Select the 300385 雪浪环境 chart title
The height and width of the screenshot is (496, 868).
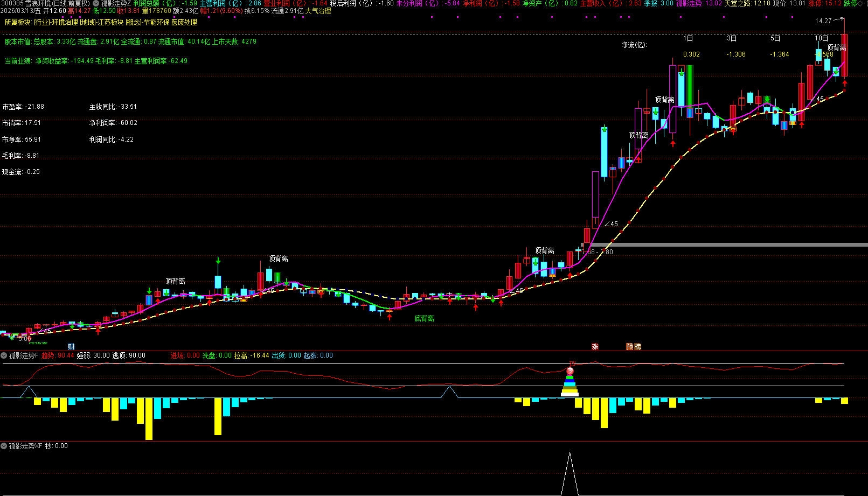point(26,3)
